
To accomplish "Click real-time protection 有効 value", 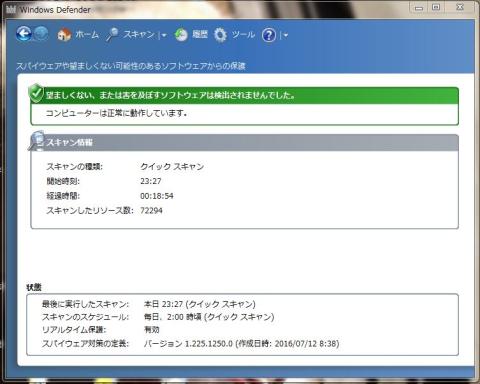I will click(x=152, y=330).
